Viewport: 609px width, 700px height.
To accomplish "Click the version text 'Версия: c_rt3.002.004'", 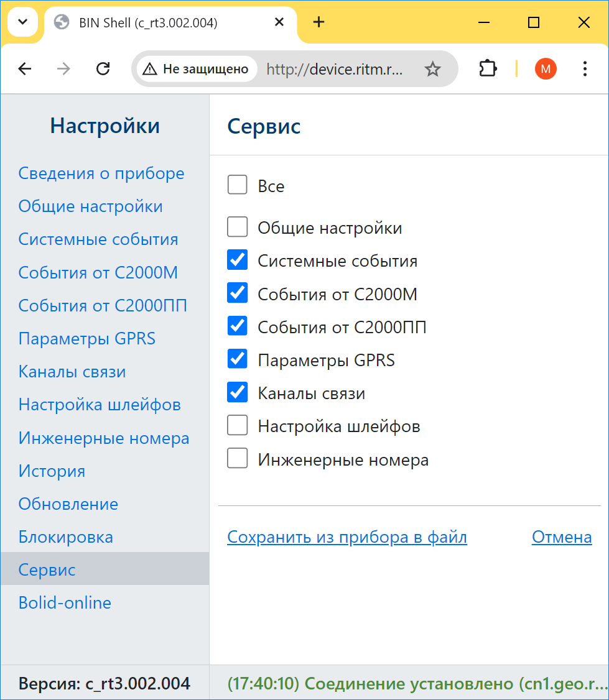I will coord(105,683).
